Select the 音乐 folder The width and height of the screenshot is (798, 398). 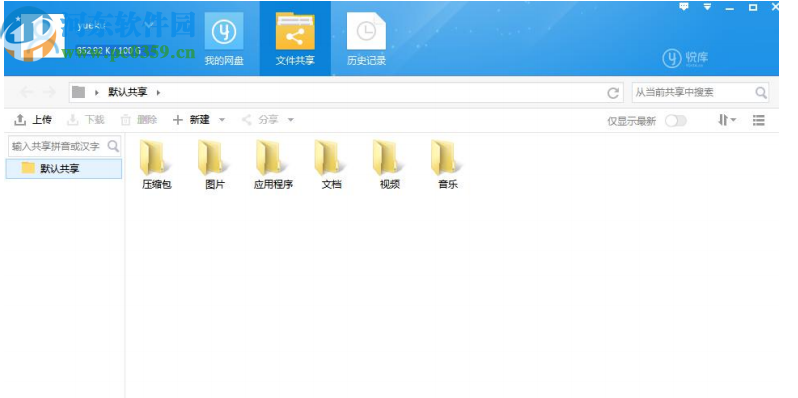(x=448, y=164)
